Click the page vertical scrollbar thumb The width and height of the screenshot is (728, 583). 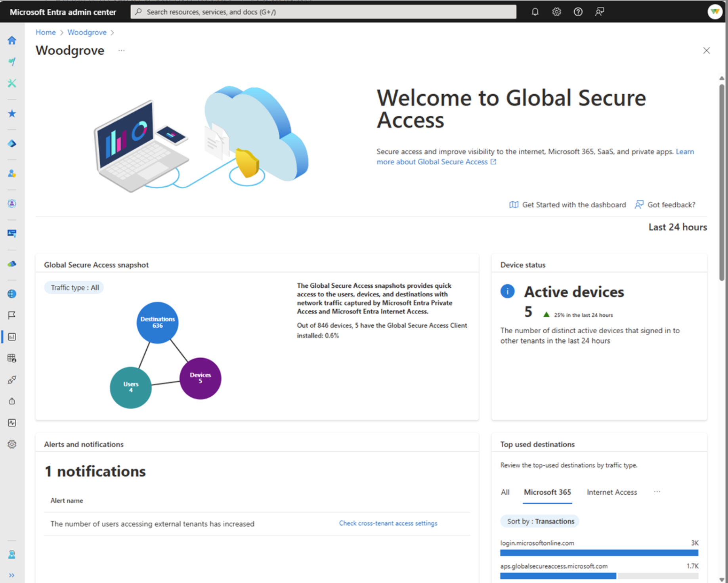(722, 182)
